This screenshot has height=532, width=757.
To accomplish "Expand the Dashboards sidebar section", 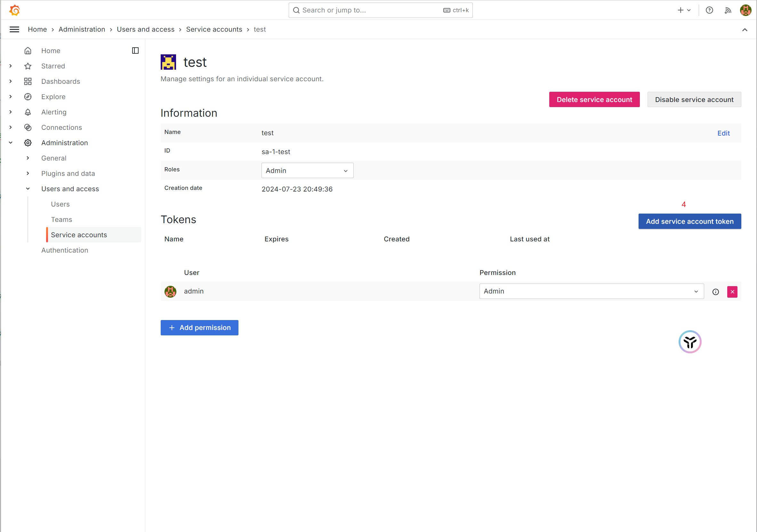I will [x=11, y=81].
